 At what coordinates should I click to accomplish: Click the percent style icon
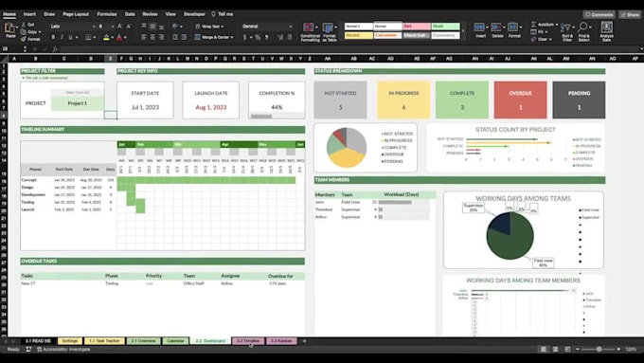click(258, 37)
